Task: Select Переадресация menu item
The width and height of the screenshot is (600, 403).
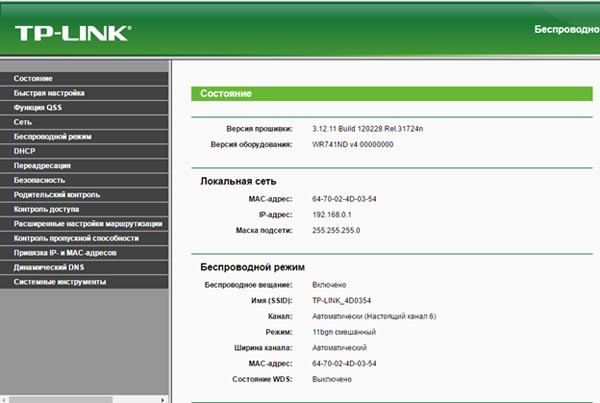Action: point(84,166)
